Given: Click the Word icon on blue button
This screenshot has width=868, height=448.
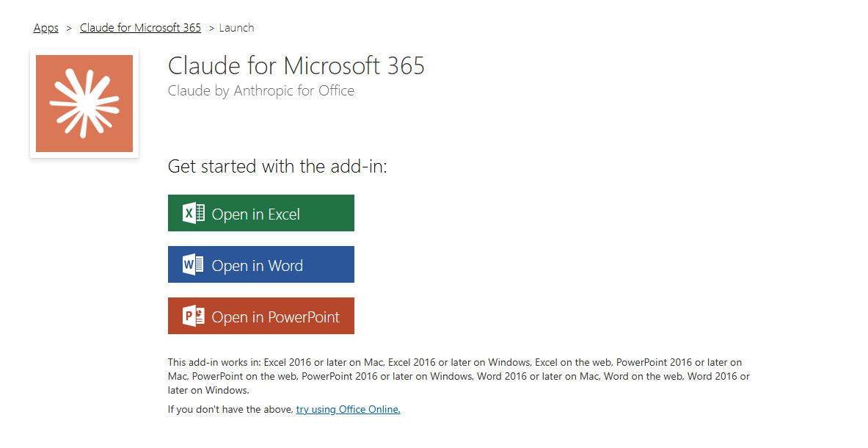Looking at the screenshot, I should [x=193, y=264].
